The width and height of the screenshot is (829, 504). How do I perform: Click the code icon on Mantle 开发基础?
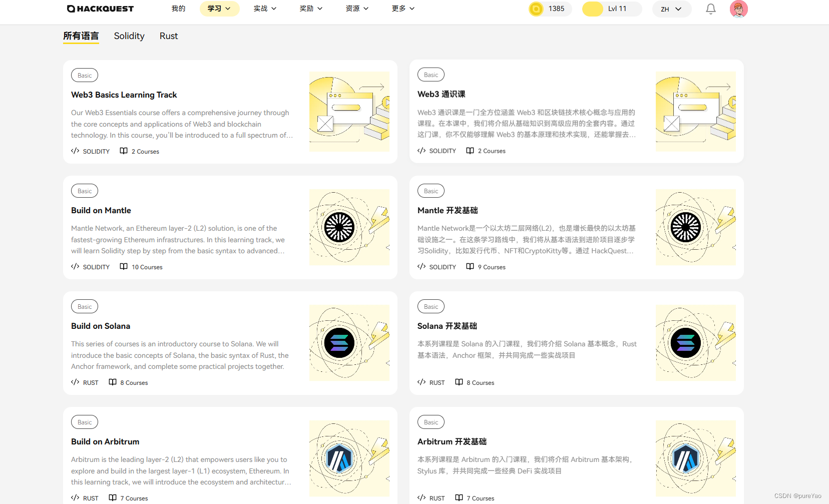[422, 266]
